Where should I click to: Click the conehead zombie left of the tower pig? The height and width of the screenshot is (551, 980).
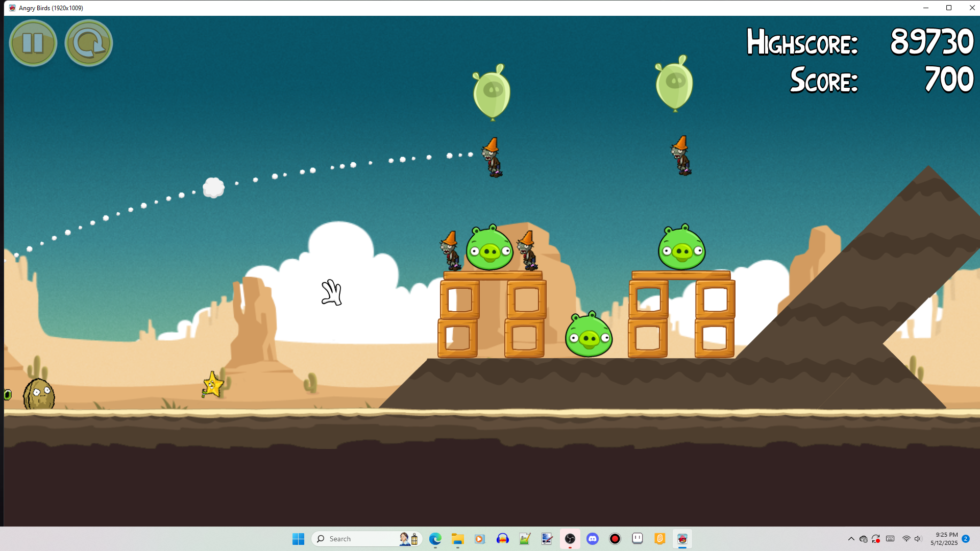click(450, 251)
